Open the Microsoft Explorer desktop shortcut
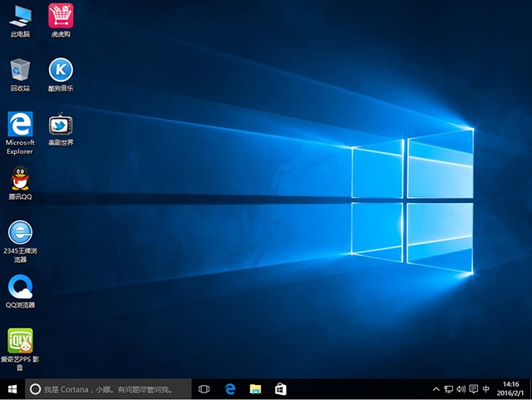 pos(20,125)
